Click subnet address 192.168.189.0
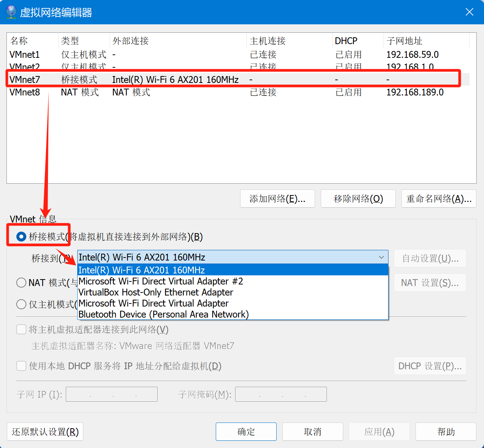The height and width of the screenshot is (448, 484). pos(415,92)
